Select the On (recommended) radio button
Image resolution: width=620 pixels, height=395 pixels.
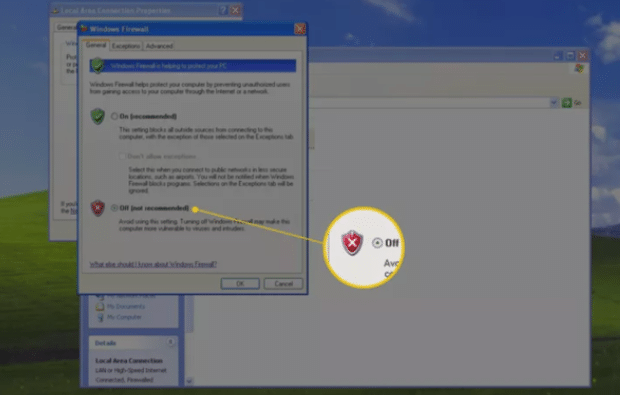(x=114, y=116)
